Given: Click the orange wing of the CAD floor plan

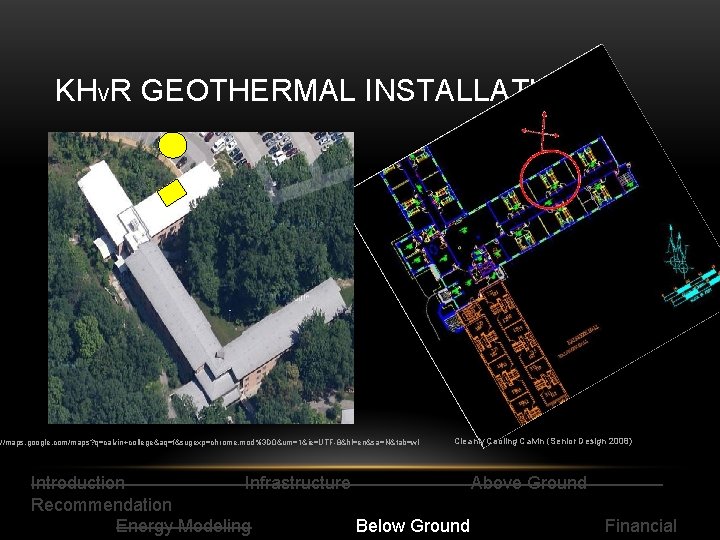Looking at the screenshot, I should pyautogui.click(x=515, y=352).
